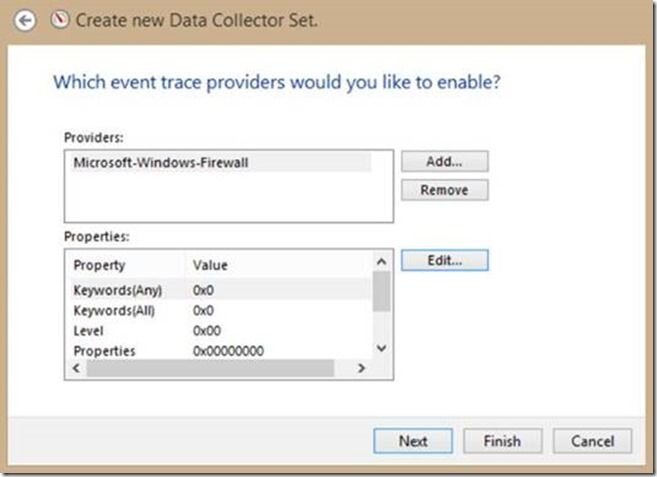Click Finish to complete the wizard
This screenshot has height=477, width=657.
coord(502,441)
